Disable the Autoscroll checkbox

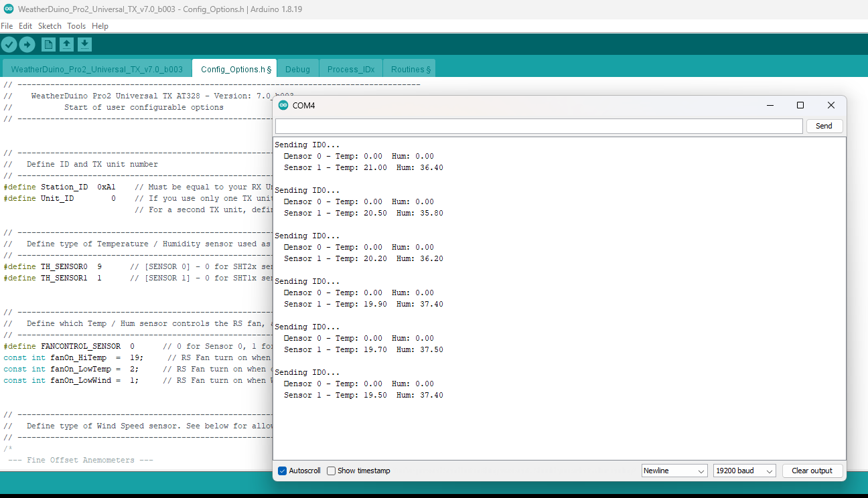pyautogui.click(x=283, y=471)
